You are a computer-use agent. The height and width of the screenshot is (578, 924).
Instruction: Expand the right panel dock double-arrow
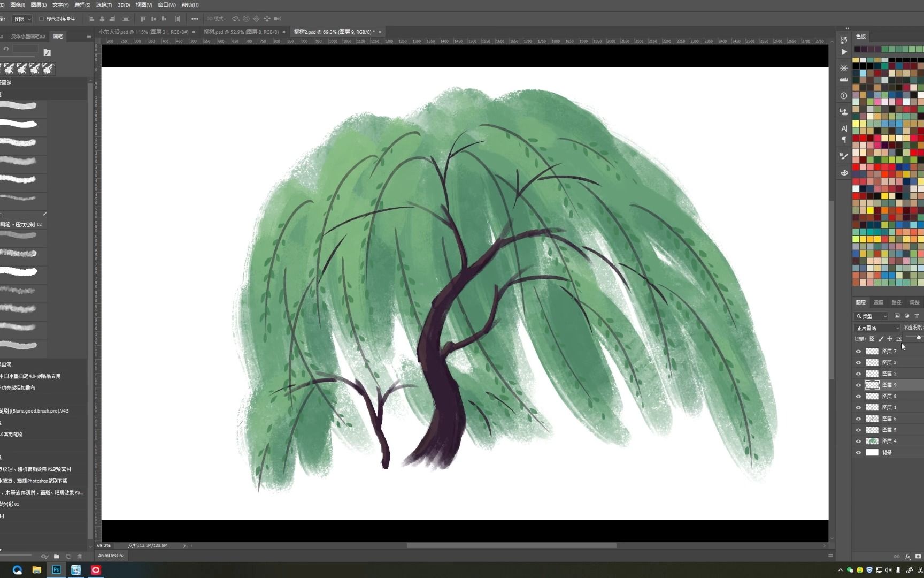[847, 28]
